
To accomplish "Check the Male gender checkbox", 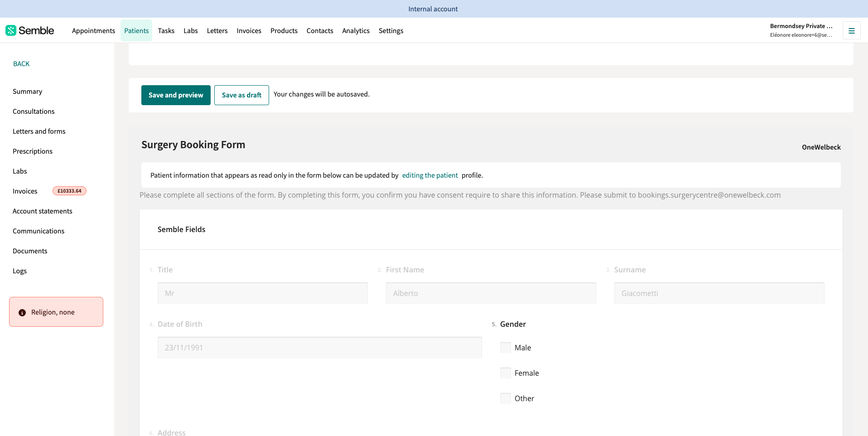I will click(505, 348).
